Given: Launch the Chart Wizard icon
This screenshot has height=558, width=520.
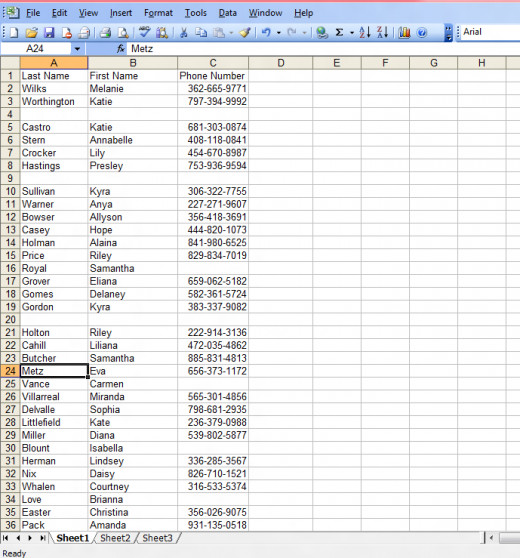Looking at the screenshot, I should pos(404,33).
